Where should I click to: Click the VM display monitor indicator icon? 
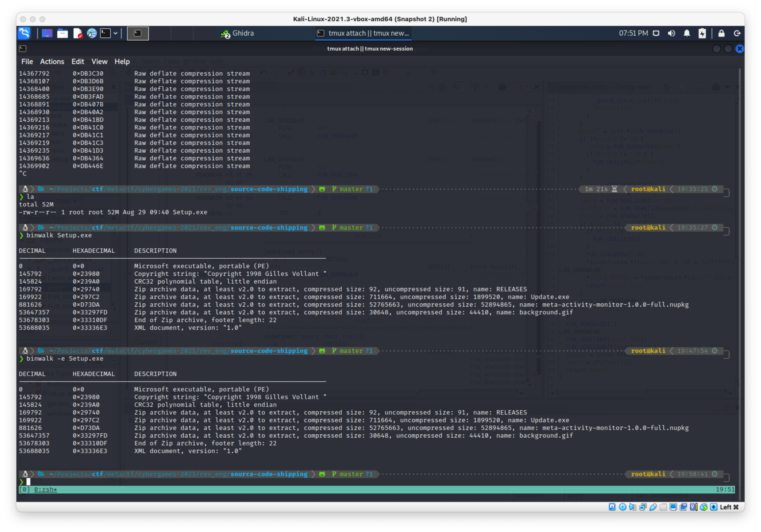(673, 507)
